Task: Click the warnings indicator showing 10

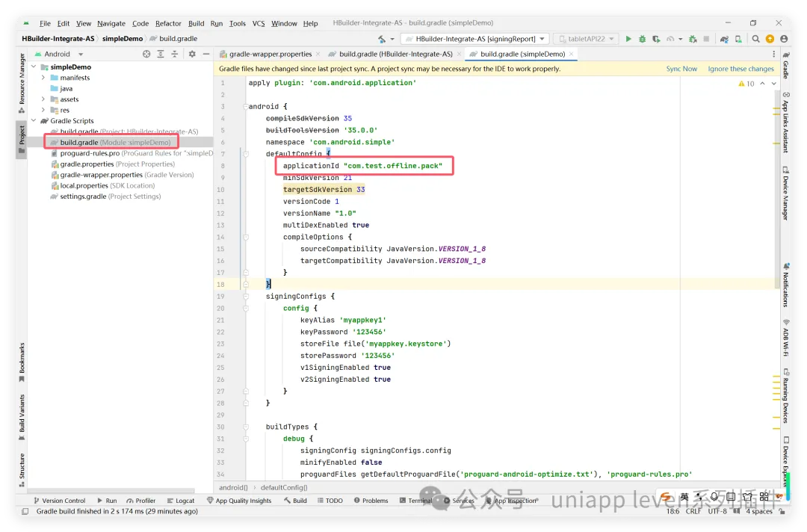Action: pos(746,84)
